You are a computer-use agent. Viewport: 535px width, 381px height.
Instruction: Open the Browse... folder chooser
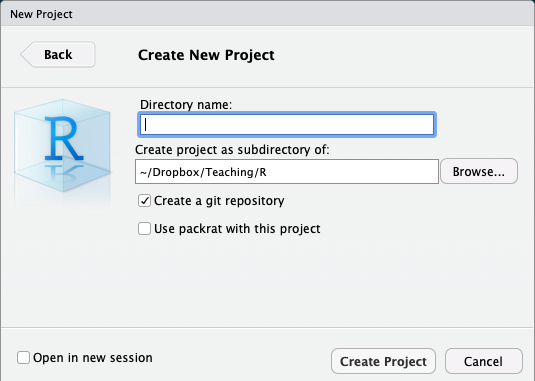(479, 171)
